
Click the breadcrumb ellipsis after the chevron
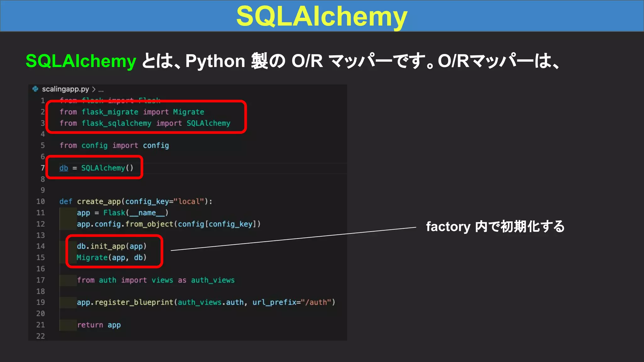click(x=101, y=90)
